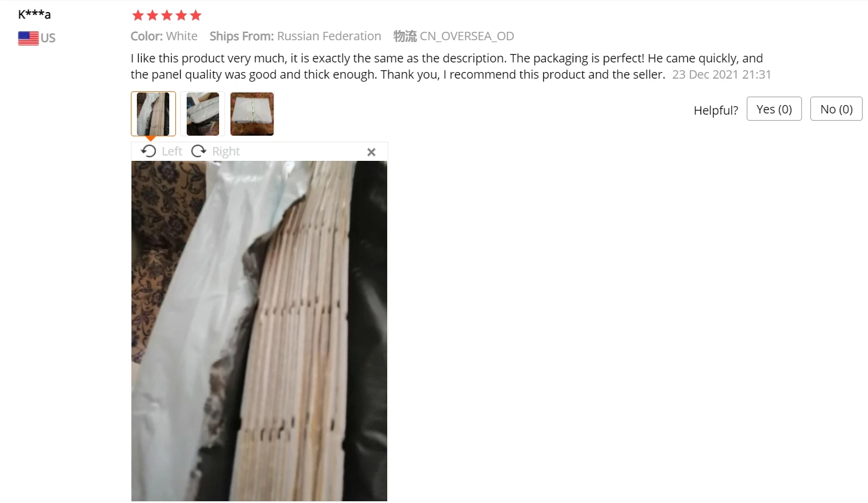868x503 pixels.
Task: Open the third review photo thumbnail
Action: 252,114
